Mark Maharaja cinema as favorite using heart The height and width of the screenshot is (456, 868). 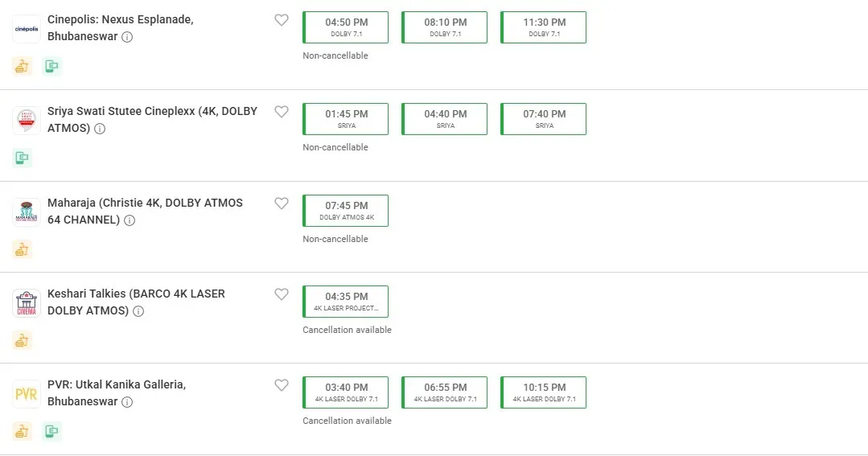coord(282,203)
